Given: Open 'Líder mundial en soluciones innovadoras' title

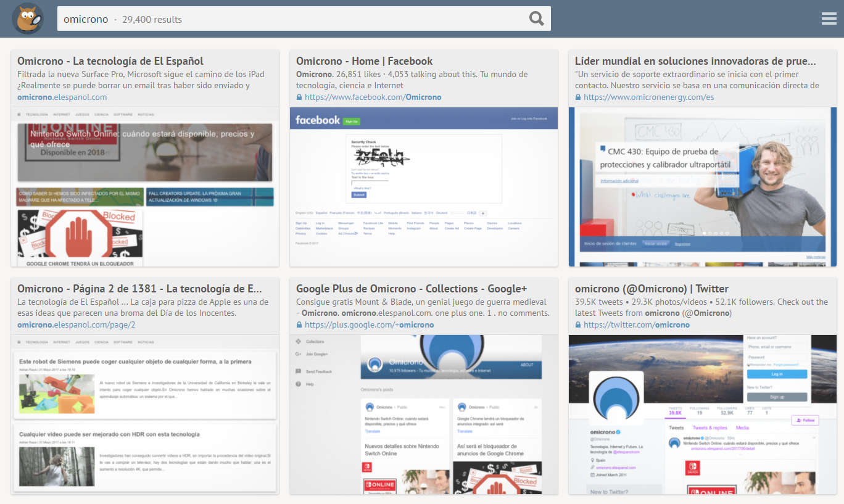Looking at the screenshot, I should tap(695, 61).
